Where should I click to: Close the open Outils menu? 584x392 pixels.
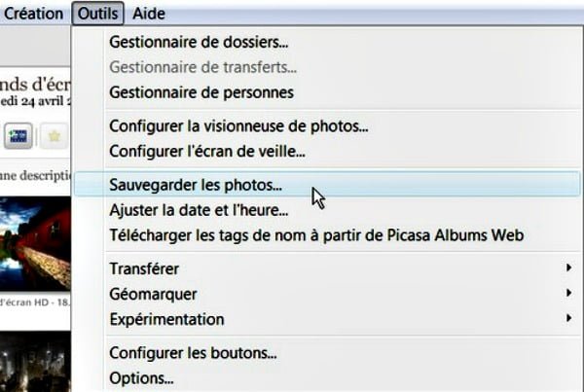click(x=98, y=14)
